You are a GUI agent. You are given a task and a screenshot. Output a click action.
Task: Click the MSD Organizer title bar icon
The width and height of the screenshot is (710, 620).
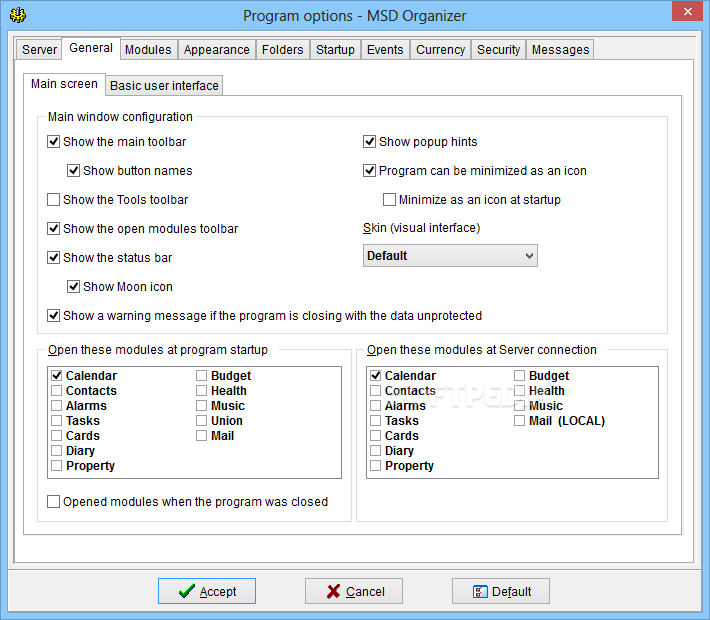coord(18,15)
